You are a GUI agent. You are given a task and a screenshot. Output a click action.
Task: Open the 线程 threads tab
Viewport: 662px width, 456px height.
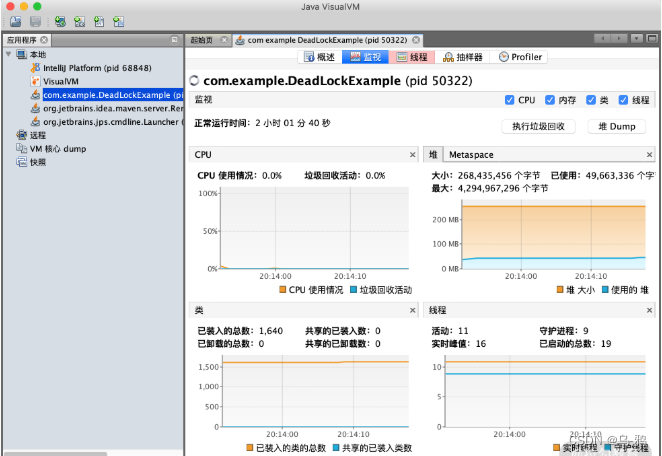412,57
